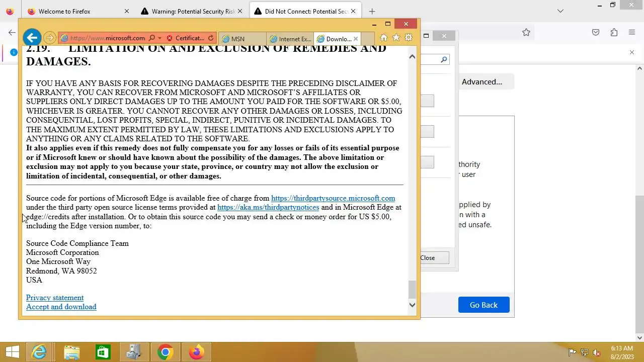Click the Internet Explorer forward arrow
Image resolution: width=644 pixels, height=362 pixels.
[49, 38]
